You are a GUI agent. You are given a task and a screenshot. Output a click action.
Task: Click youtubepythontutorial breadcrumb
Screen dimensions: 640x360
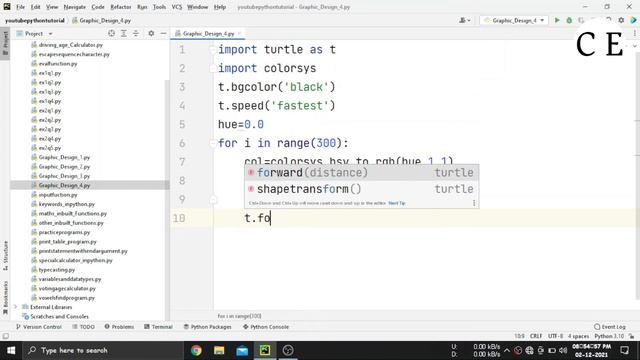(35, 20)
